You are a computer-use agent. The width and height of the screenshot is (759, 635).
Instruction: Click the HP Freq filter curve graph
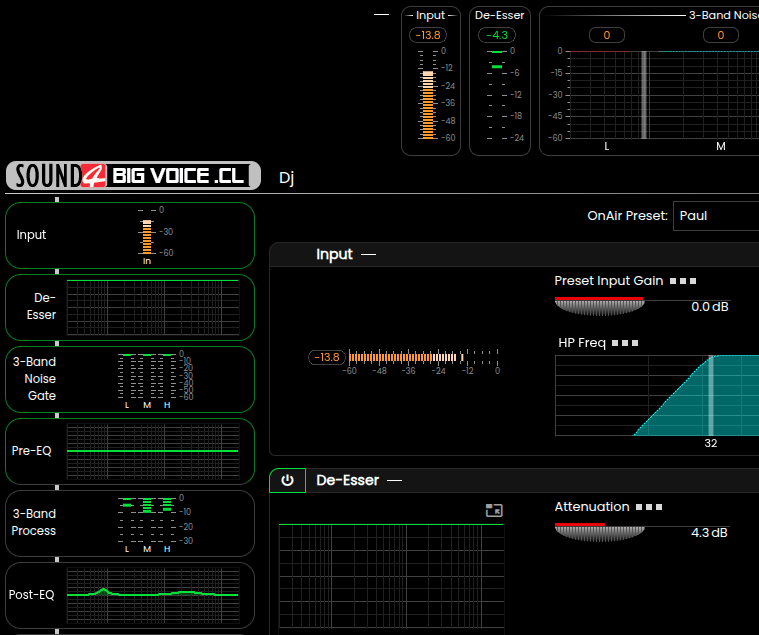click(x=657, y=396)
